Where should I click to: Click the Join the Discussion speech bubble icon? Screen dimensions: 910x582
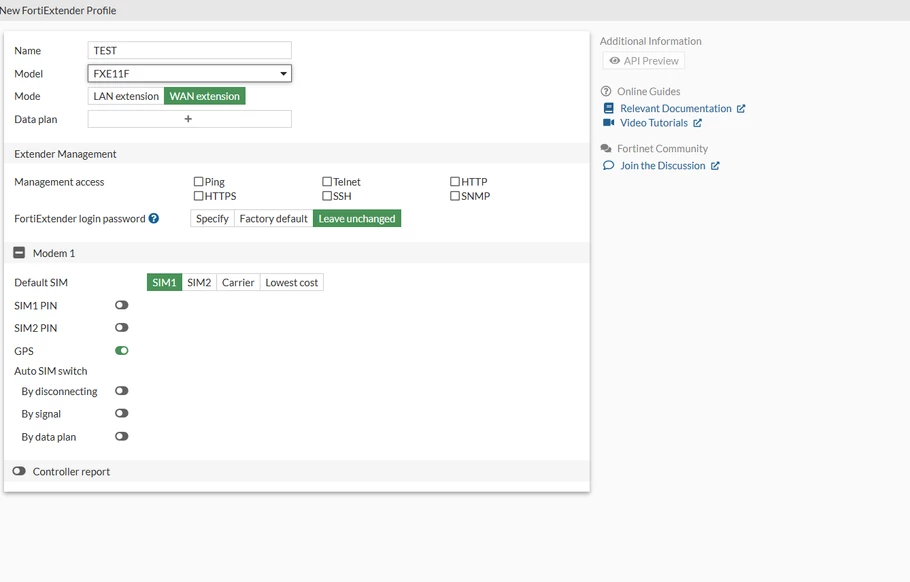608,165
